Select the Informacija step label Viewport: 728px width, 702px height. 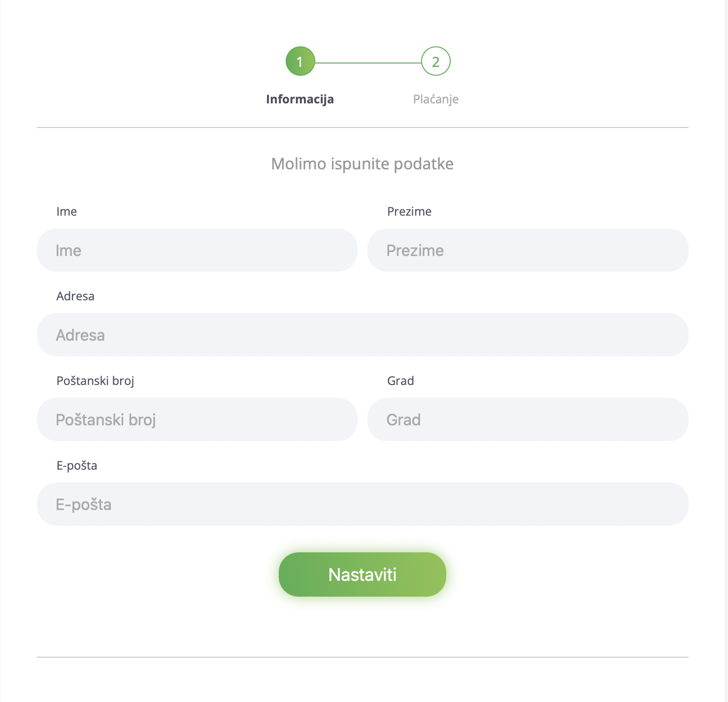[300, 99]
